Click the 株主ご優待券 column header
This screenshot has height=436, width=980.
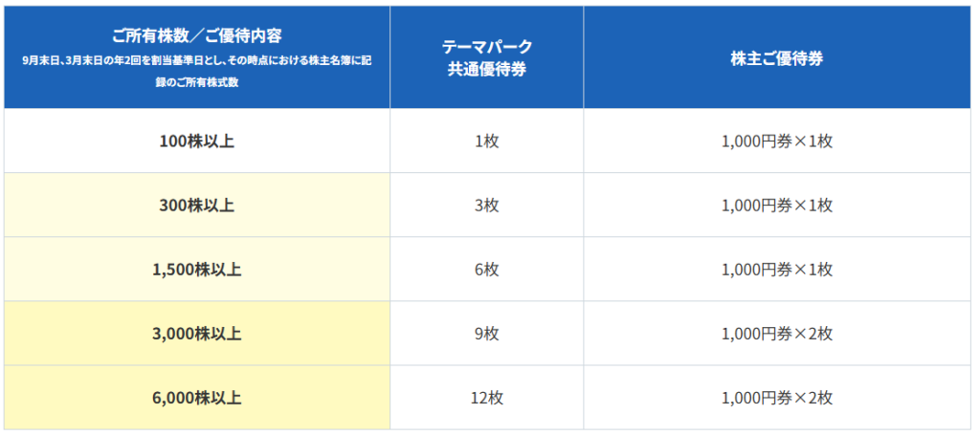(777, 56)
